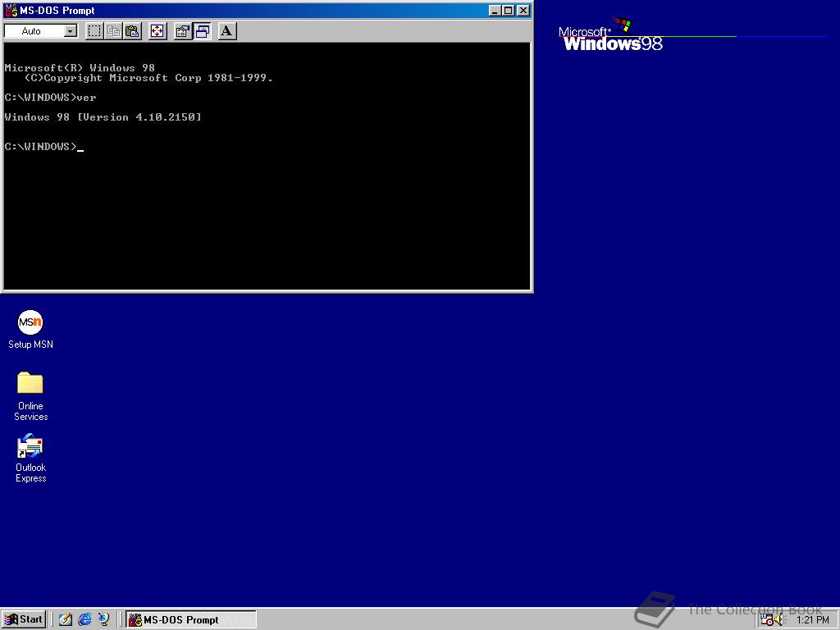This screenshot has width=840, height=630.
Task: Select the Outlook Express desktop shortcut
Action: point(30,458)
